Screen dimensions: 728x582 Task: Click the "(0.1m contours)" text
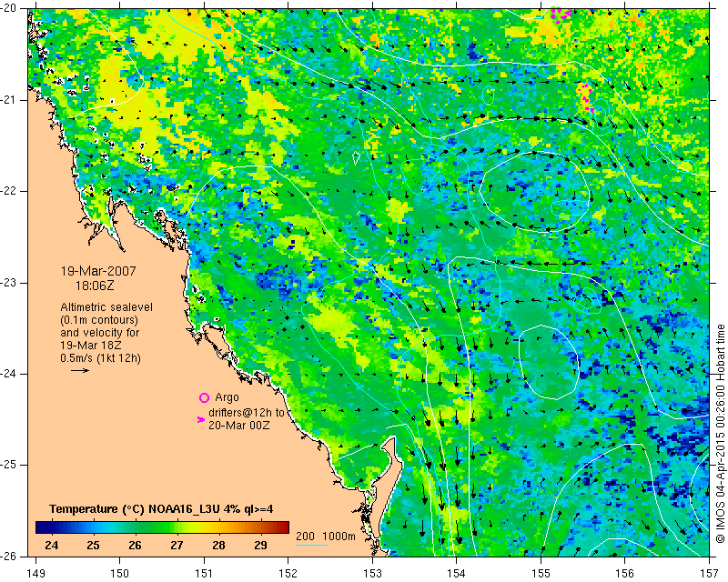[99, 320]
